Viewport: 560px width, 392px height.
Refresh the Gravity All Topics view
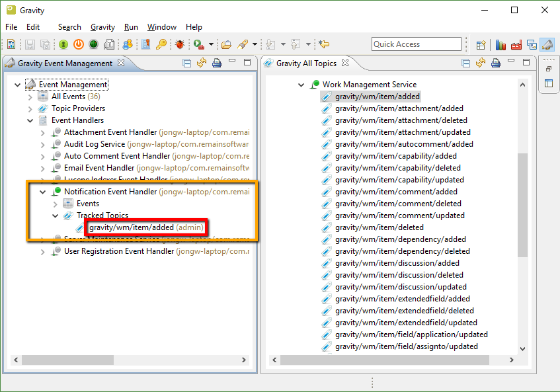(x=480, y=63)
